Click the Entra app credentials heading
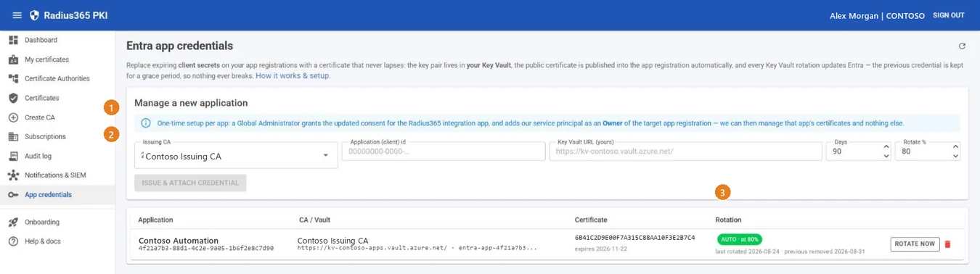980x274 pixels. coord(180,46)
